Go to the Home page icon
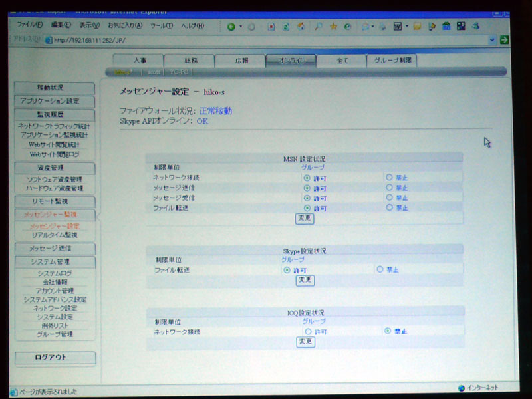Image resolution: width=532 pixels, height=399 pixels. tap(301, 26)
